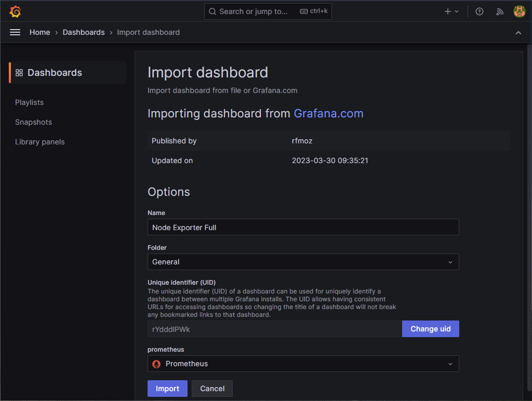The height and width of the screenshot is (401, 532).
Task: Click the Change uid button
Action: 430,328
